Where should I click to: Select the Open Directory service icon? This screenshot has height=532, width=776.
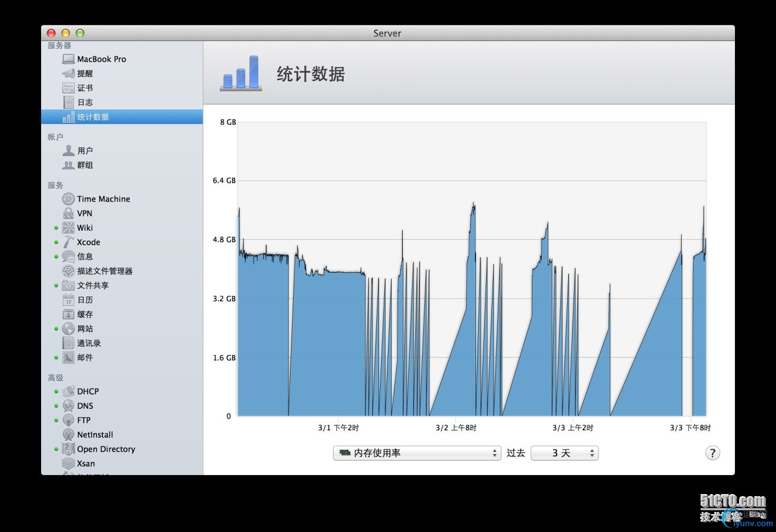(x=69, y=449)
